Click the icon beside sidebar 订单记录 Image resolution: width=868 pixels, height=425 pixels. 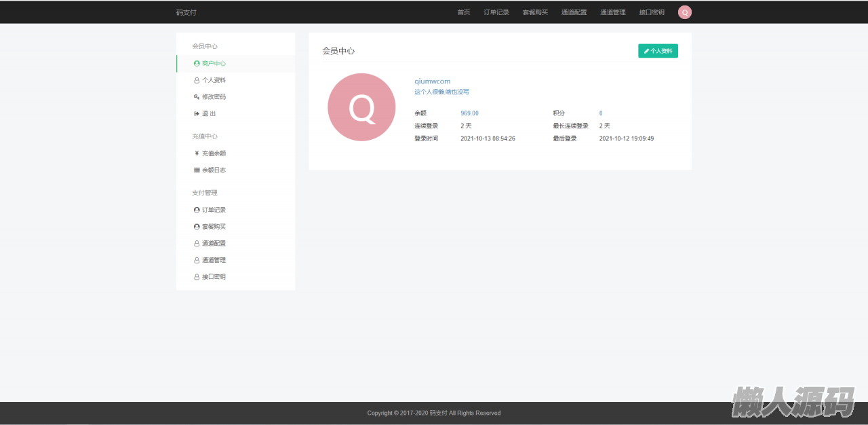pos(197,210)
